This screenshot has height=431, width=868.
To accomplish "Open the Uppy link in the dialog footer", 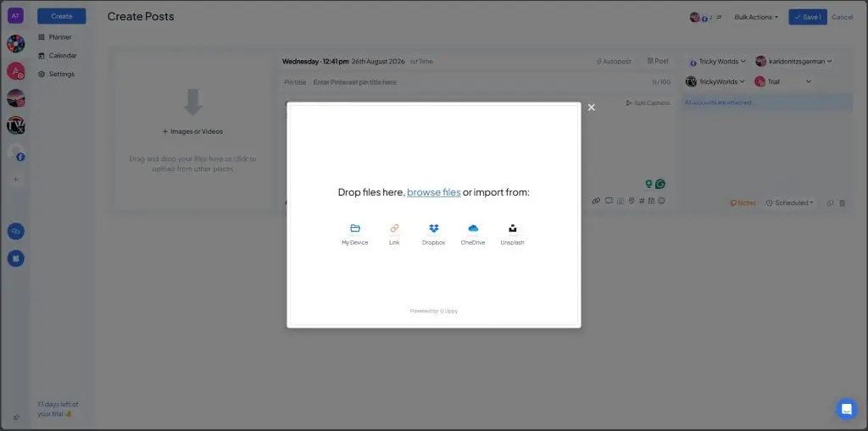I will (x=449, y=311).
